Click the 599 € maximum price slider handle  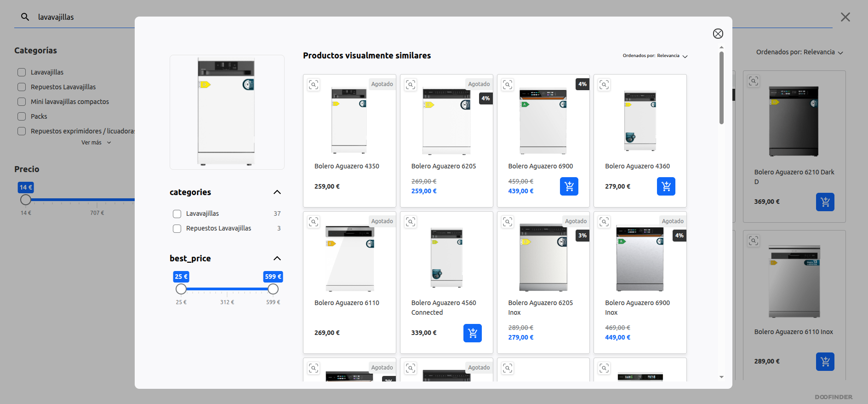pyautogui.click(x=273, y=289)
